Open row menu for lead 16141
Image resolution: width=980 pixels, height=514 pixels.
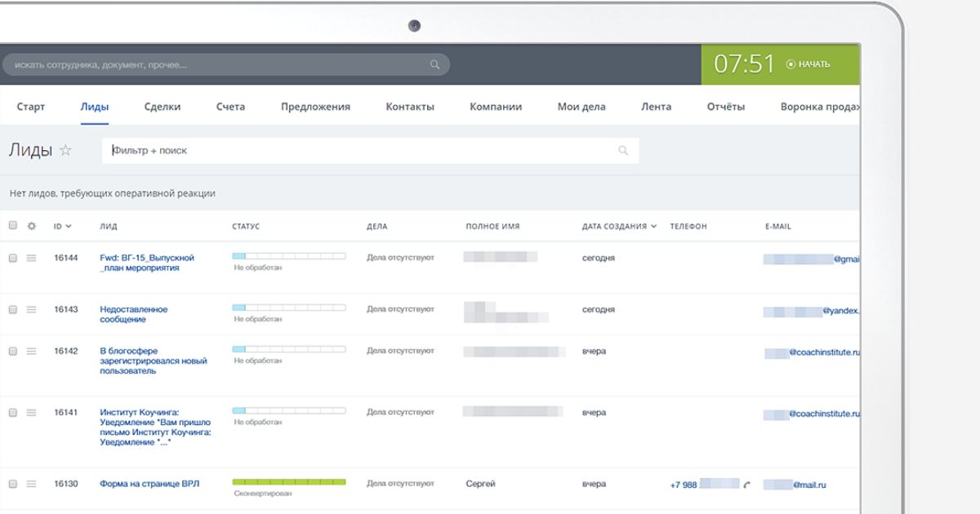coord(32,413)
